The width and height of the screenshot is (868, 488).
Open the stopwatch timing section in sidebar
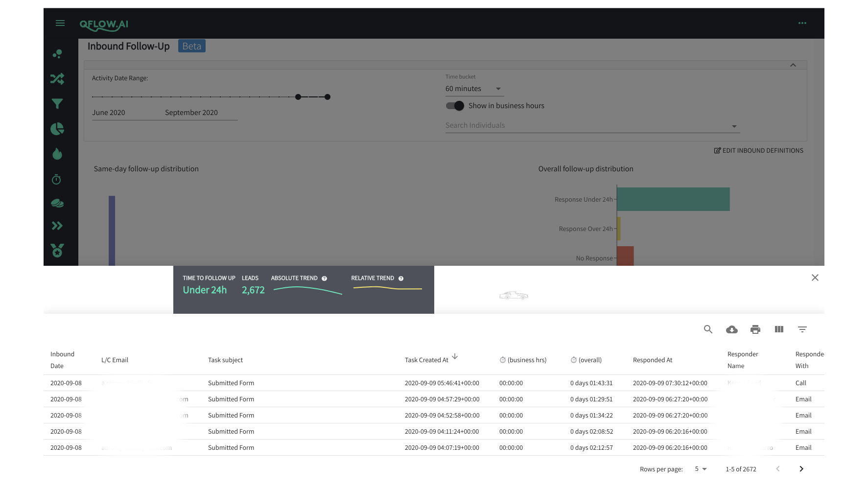click(56, 179)
